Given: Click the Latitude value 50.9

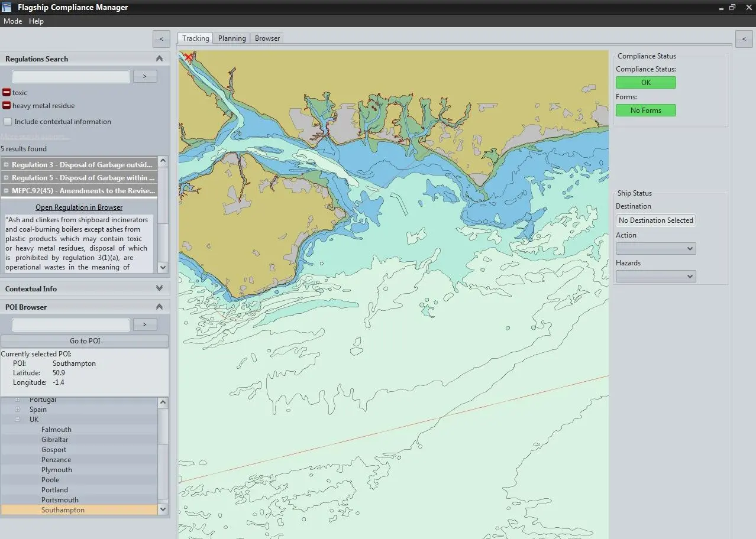Looking at the screenshot, I should pos(59,373).
